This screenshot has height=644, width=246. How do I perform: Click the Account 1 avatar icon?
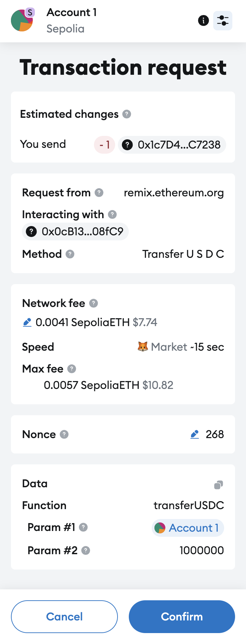tap(22, 20)
